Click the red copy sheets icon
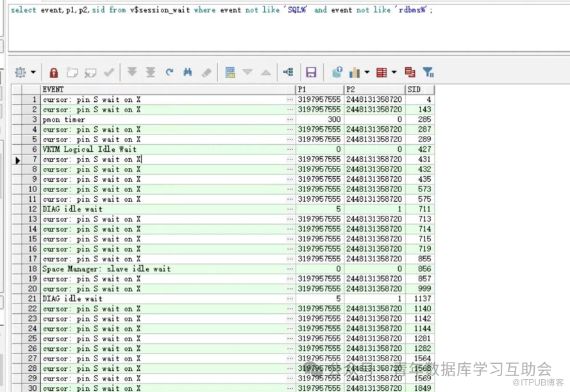Image resolution: width=570 pixels, height=392 pixels. 410,72
